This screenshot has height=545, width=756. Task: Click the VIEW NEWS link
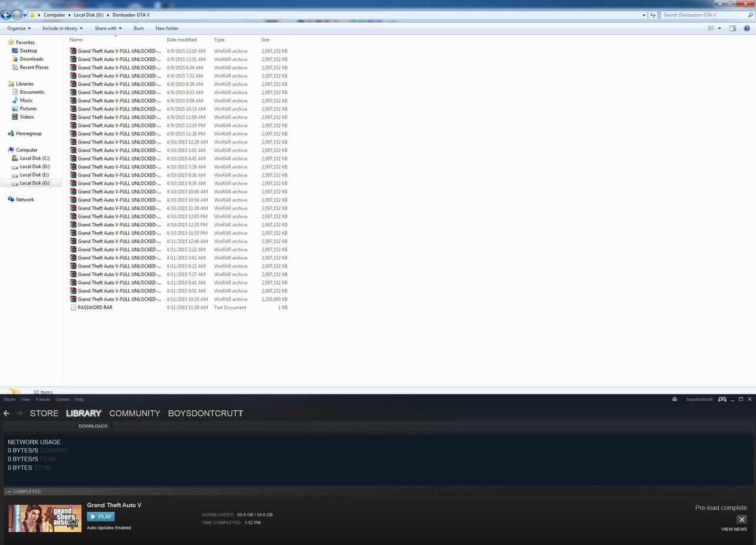[734, 529]
